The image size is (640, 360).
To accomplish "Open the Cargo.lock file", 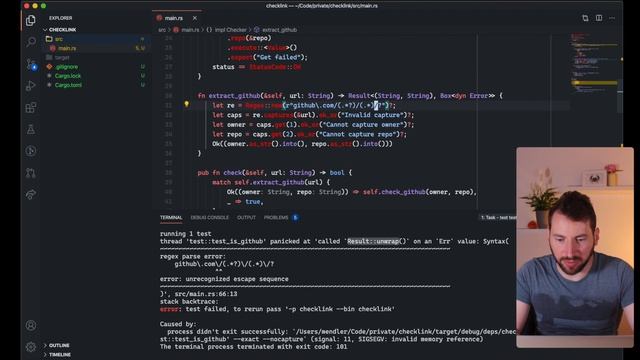I will click(x=68, y=76).
